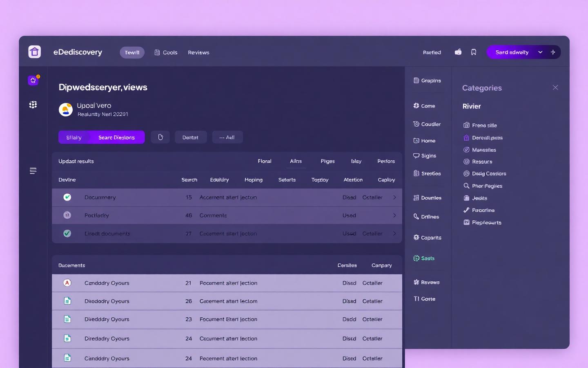Sort by Canpary column in Ducements table
The image size is (588, 368).
click(x=382, y=265)
